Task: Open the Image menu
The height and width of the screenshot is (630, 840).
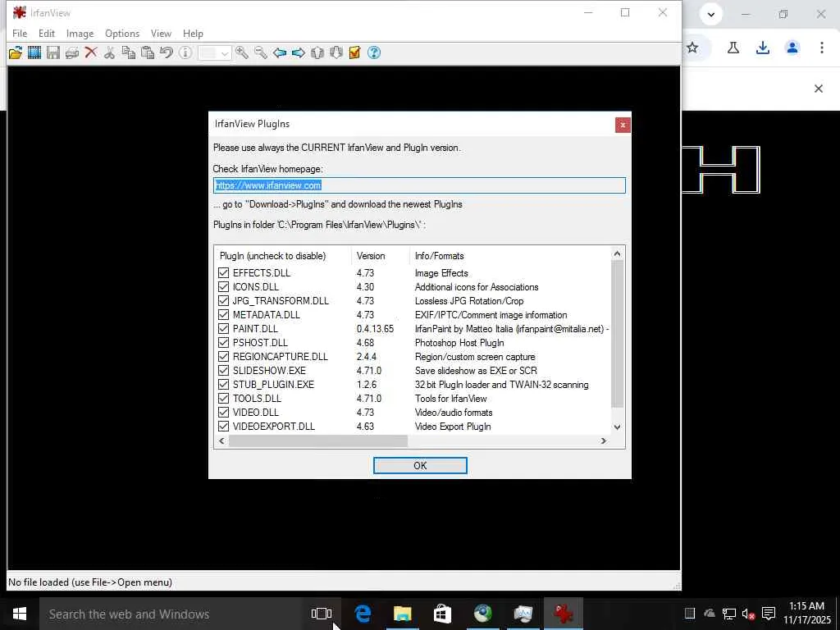Action: (x=80, y=33)
